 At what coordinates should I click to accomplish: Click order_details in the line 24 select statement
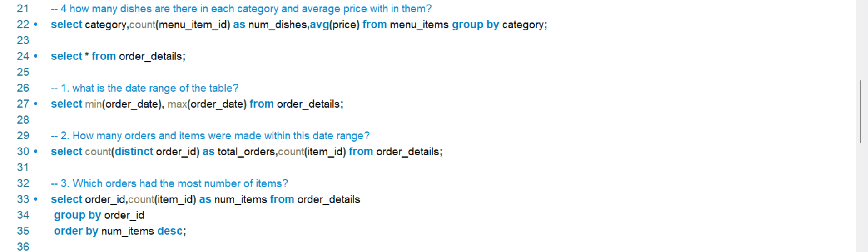point(151,56)
